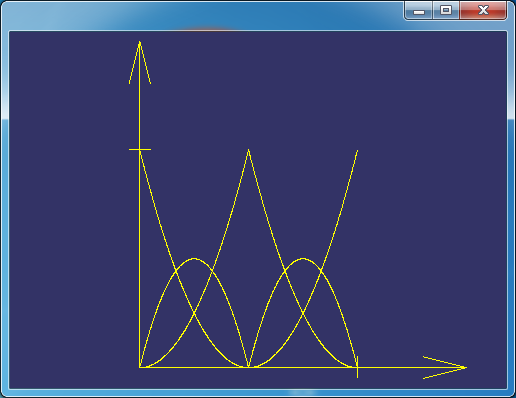The image size is (516, 398).
Task: Click the tick mark on the vertical axis
Action: [140, 149]
